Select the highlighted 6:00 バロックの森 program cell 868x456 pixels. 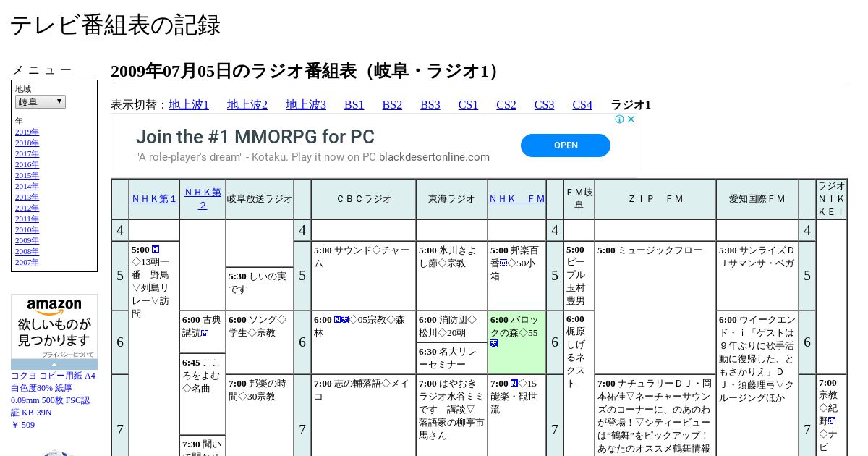pos(516,342)
